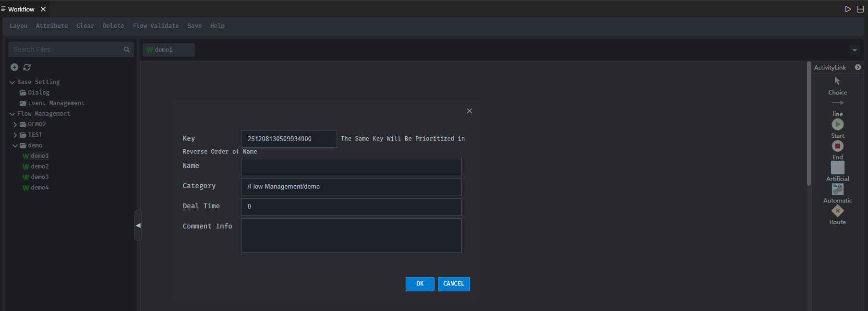Screen dimensions: 868x311
Task: Click the refresh file tree icon
Action: click(27, 67)
